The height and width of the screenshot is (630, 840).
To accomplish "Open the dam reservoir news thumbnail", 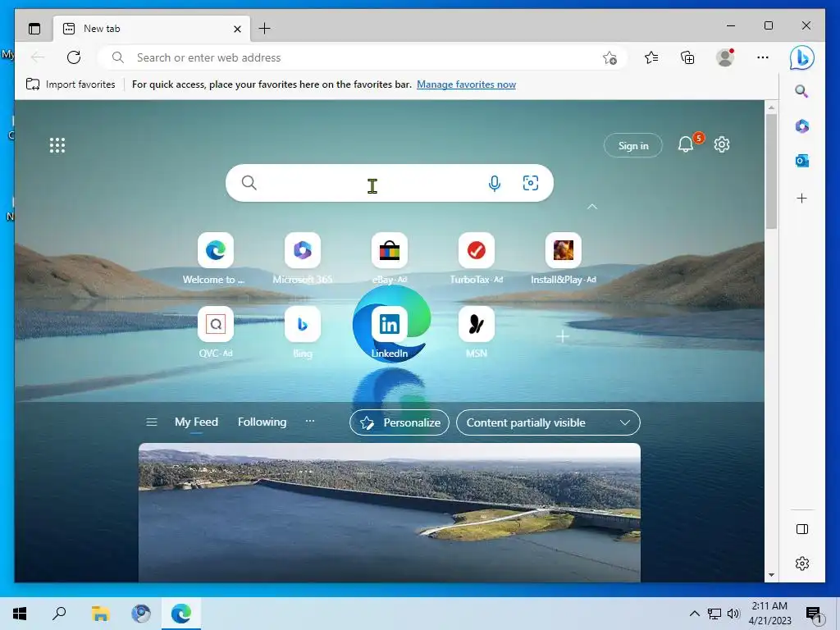I will coord(390,513).
